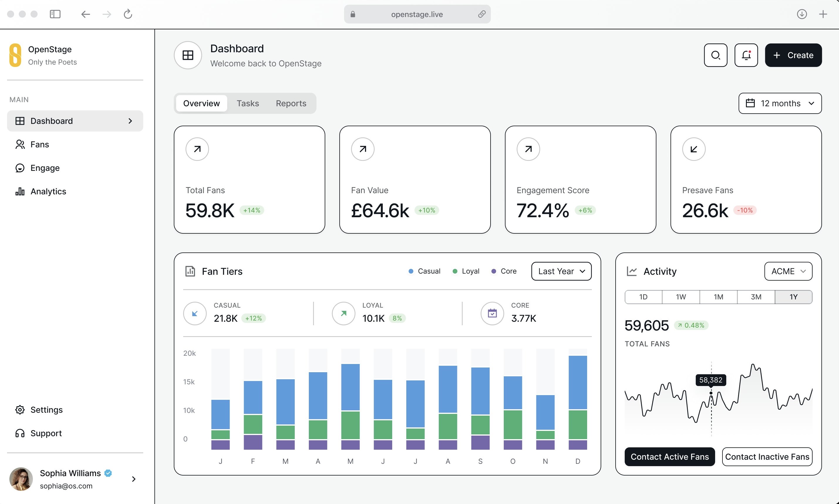This screenshot has height=504, width=839.
Task: Select the 1Y activity range
Action: (x=793, y=297)
